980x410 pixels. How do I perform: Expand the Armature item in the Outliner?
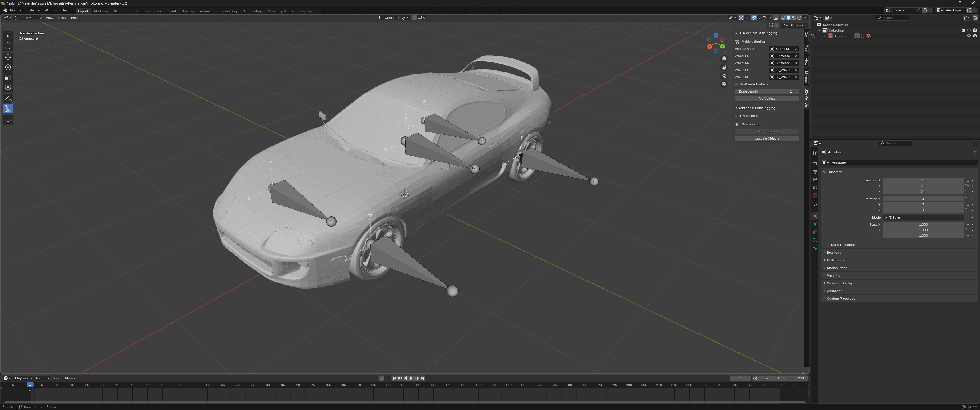[x=825, y=36]
